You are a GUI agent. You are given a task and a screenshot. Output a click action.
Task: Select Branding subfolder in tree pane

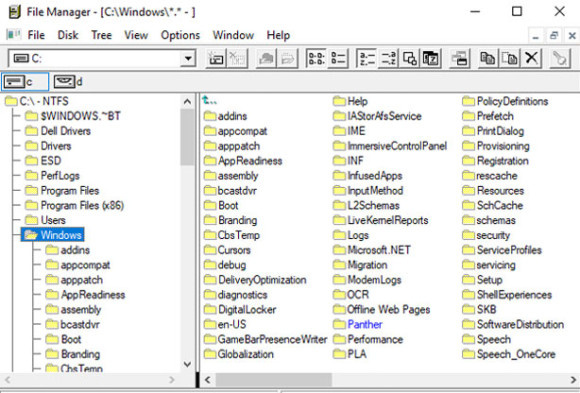(72, 354)
